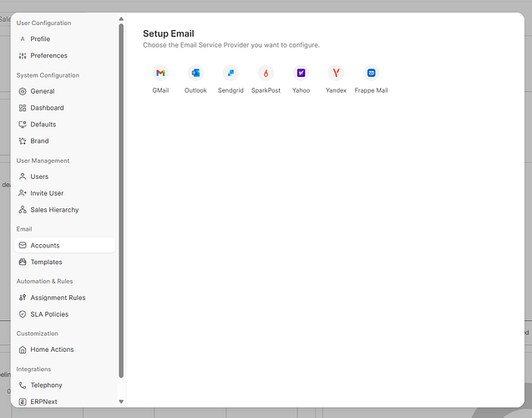Choose the Outlook email provider icon

(195, 73)
